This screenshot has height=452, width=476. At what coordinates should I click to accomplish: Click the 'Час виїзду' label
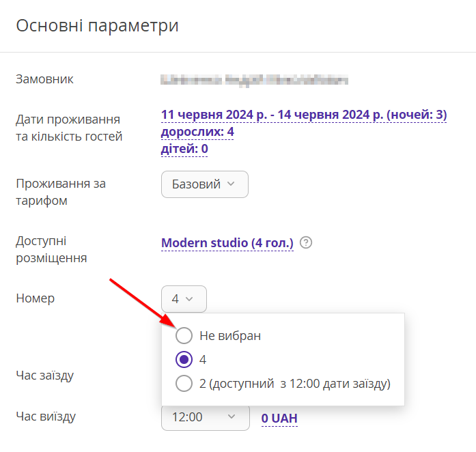click(x=46, y=416)
